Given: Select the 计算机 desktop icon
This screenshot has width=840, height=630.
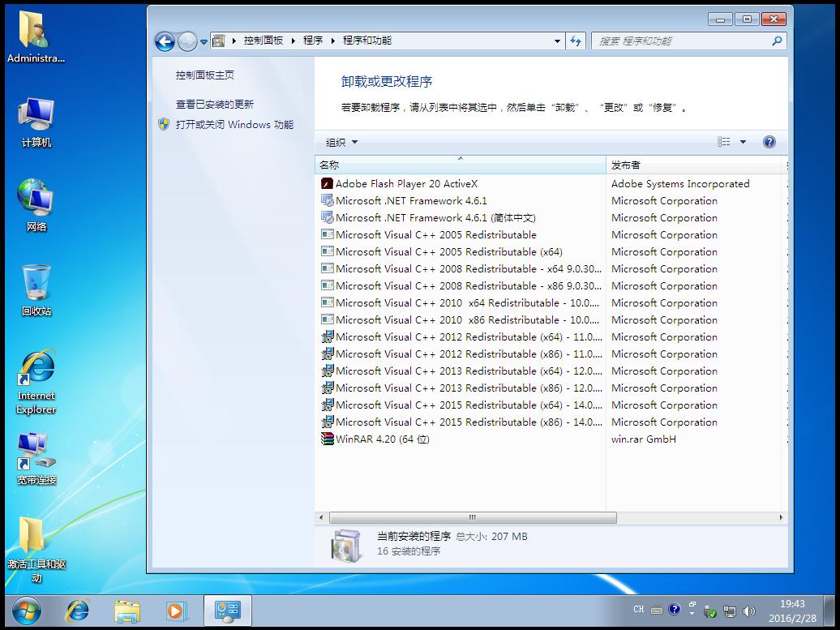Looking at the screenshot, I should point(36,122).
